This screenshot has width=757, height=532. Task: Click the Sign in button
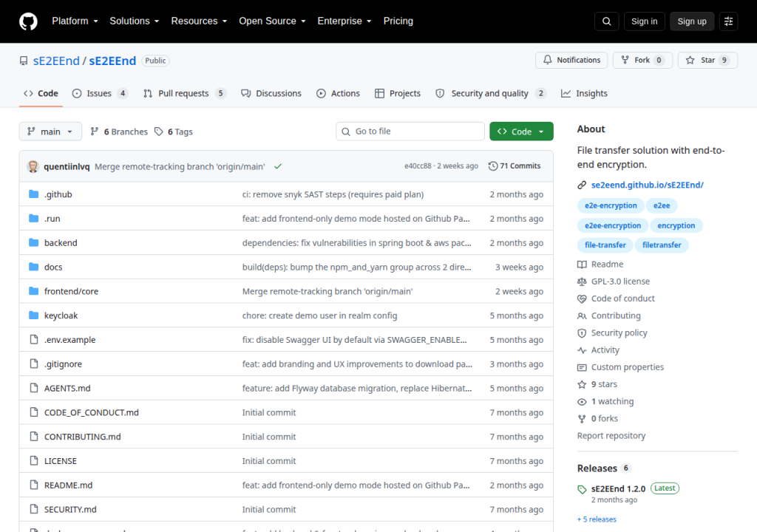644,21
